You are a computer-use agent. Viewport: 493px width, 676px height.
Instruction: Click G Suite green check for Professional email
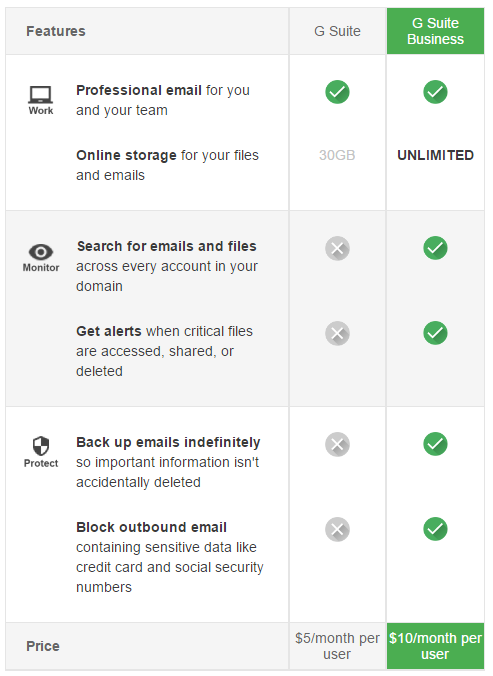click(x=337, y=92)
